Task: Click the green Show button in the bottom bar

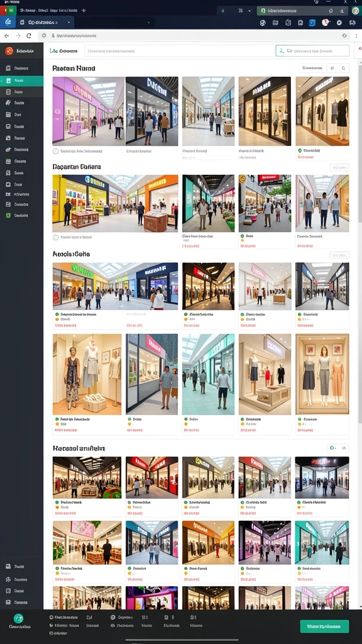Action: click(324, 626)
